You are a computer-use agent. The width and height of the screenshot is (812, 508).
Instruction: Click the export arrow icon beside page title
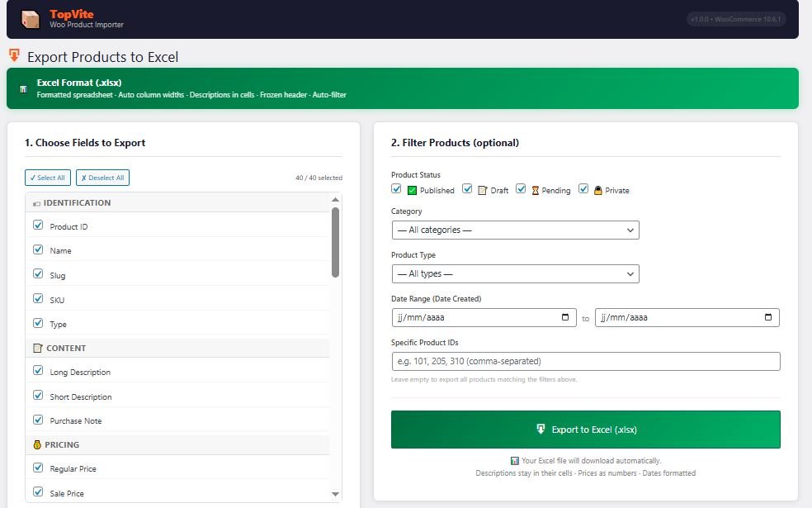pos(14,55)
